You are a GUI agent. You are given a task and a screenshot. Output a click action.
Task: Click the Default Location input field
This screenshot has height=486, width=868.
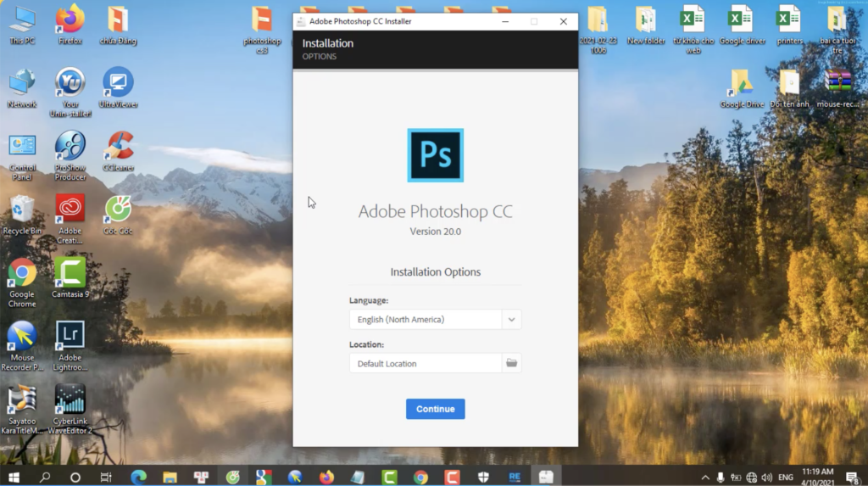click(x=426, y=364)
